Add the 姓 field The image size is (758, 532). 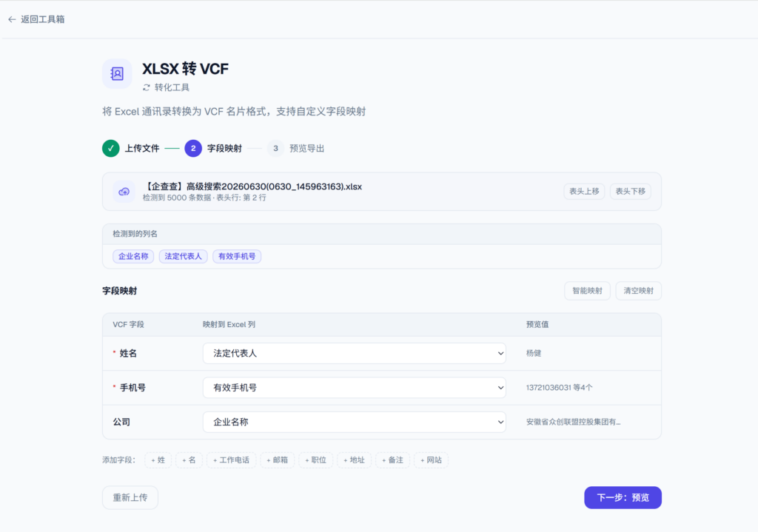[x=158, y=460]
